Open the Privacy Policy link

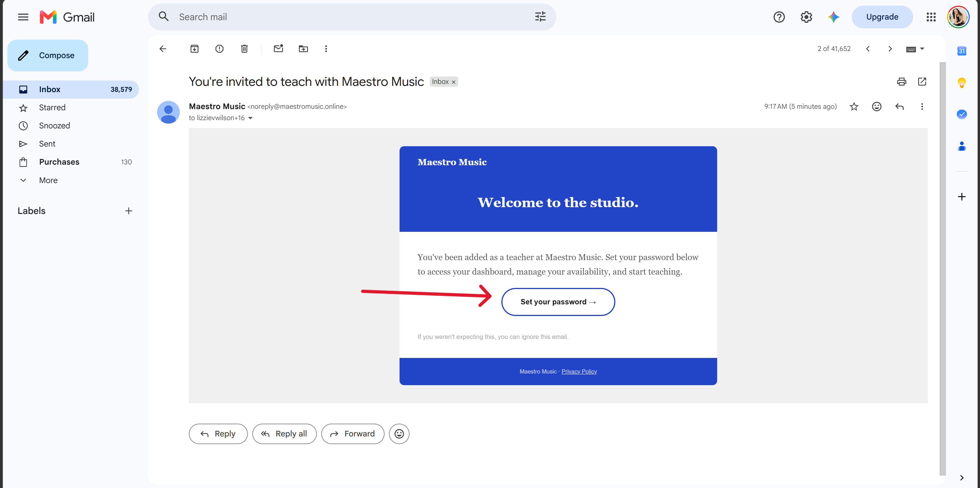[579, 371]
